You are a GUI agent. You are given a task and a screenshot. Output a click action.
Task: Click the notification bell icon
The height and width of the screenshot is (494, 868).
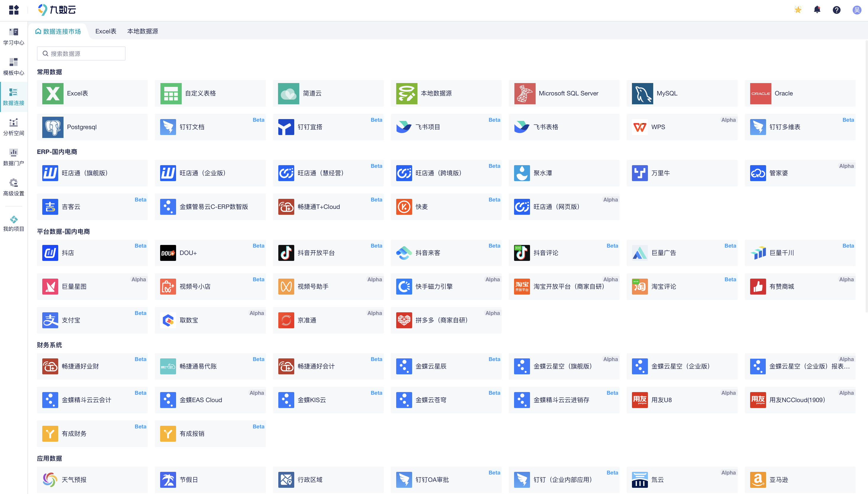pyautogui.click(x=817, y=10)
